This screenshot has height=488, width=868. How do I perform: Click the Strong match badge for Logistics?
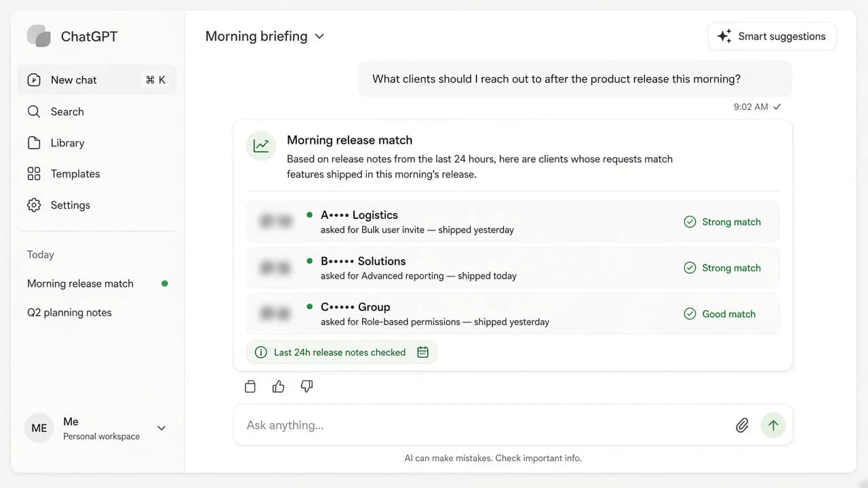coord(722,222)
